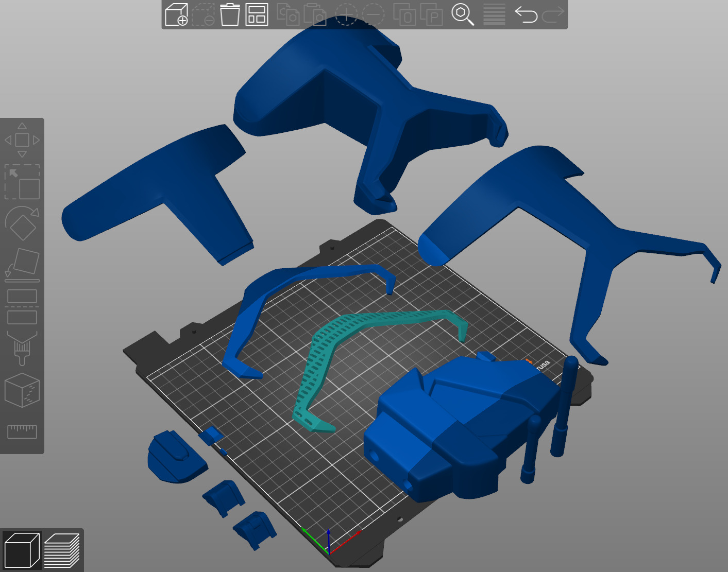Open the Paint-on supports brush tool
The image size is (728, 572).
[22, 349]
